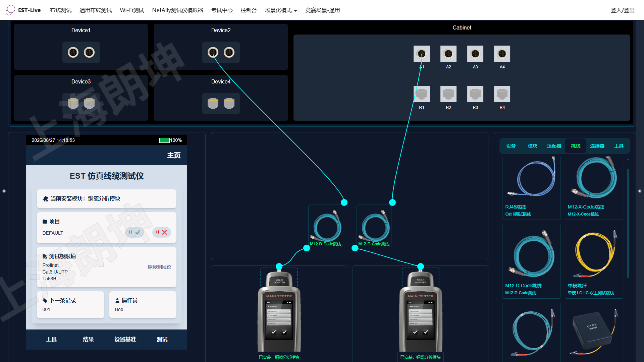Image resolution: width=644 pixels, height=362 pixels.
Task: Click the right tester's 已安装：铜缆分析模块 label
Action: point(421,357)
